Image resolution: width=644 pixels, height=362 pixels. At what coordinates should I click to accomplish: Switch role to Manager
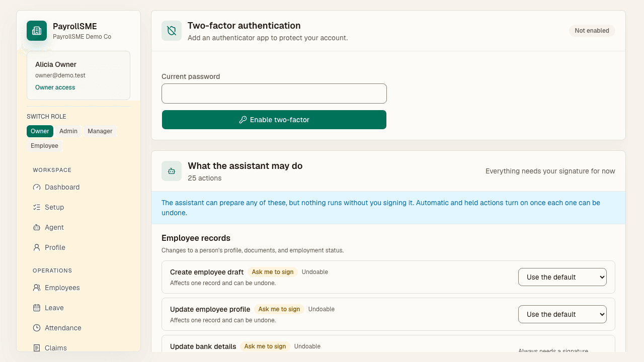[100, 131]
